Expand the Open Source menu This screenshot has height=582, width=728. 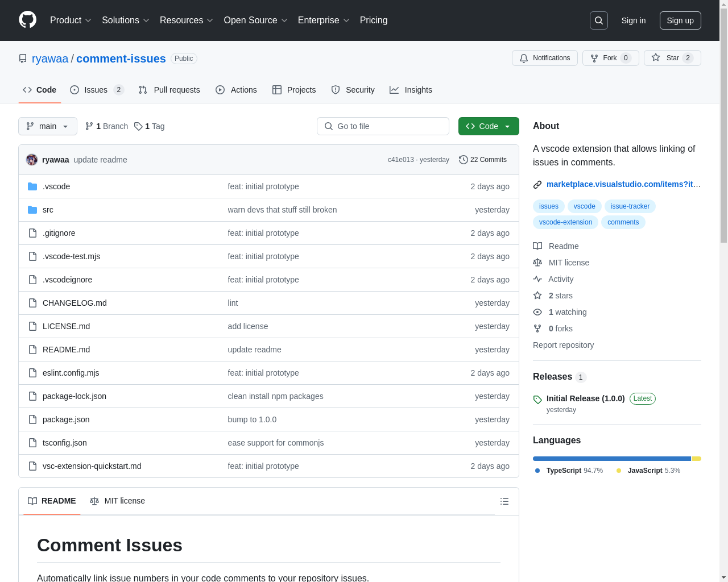click(x=256, y=20)
